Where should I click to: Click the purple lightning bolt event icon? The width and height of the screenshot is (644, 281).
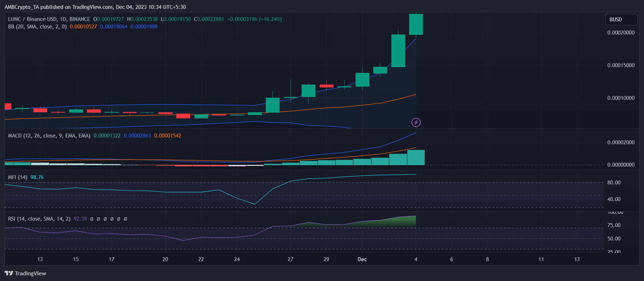click(416, 123)
